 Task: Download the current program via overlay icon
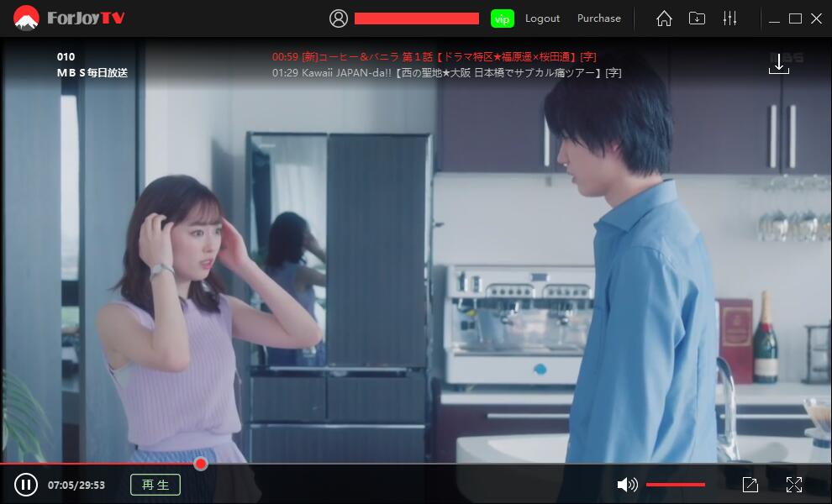(778, 65)
